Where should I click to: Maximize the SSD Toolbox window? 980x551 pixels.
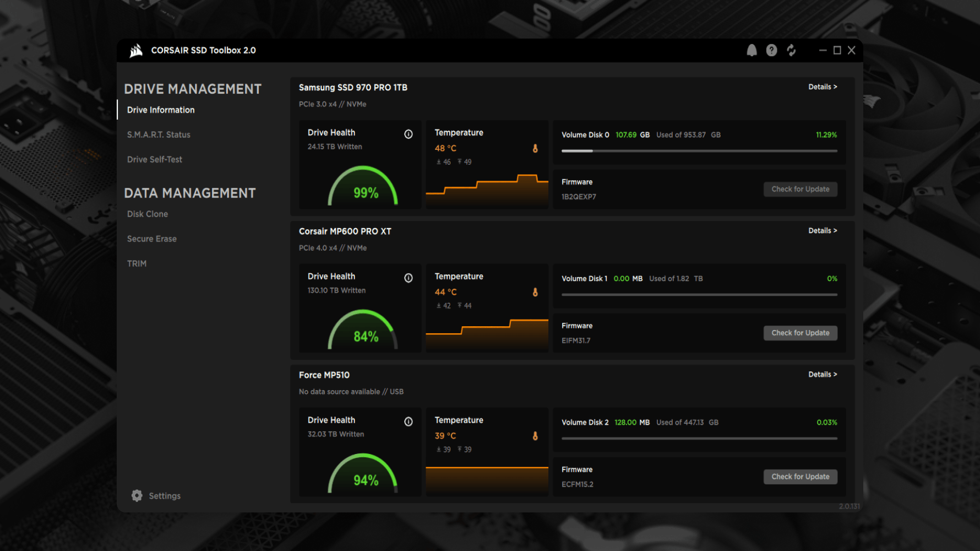click(837, 50)
